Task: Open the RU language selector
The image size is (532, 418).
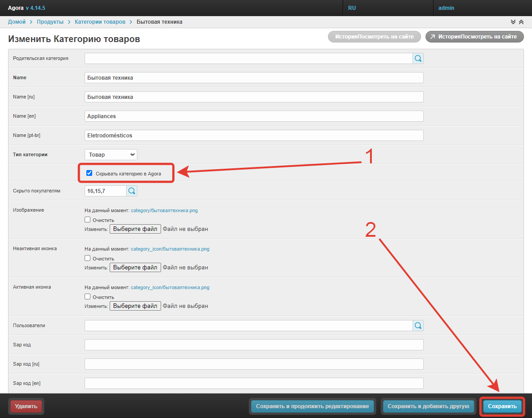Action: click(x=352, y=8)
